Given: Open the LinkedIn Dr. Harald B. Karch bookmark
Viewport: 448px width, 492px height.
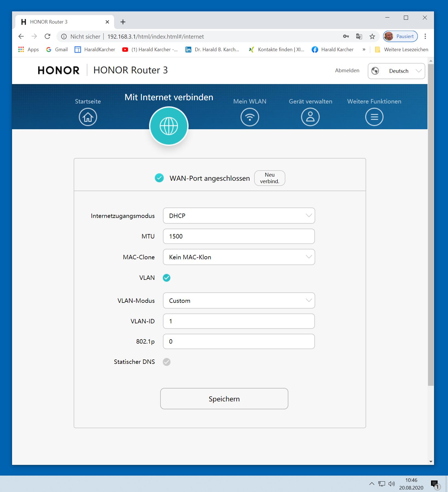Looking at the screenshot, I should pos(212,50).
